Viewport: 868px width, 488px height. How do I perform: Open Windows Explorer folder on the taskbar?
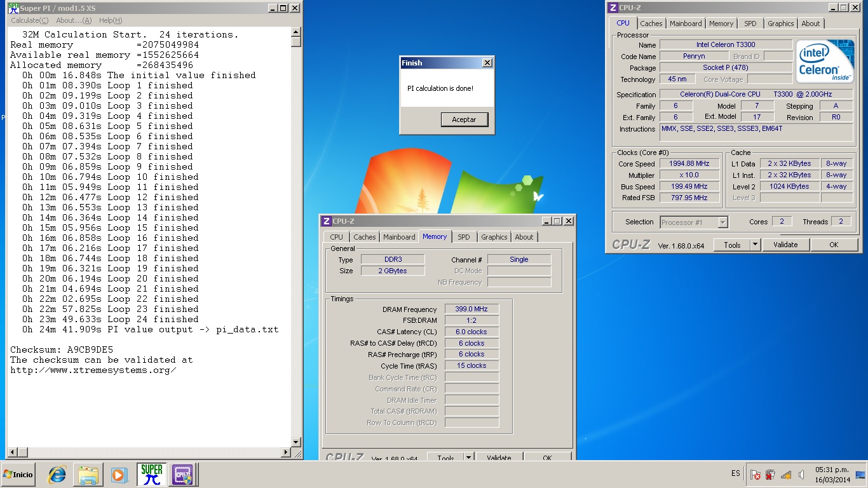tap(88, 475)
